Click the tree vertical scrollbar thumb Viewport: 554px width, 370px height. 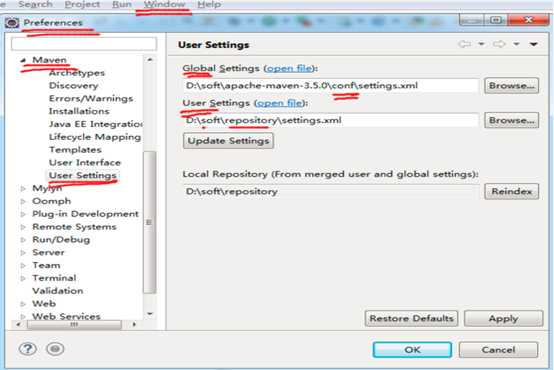point(149,222)
